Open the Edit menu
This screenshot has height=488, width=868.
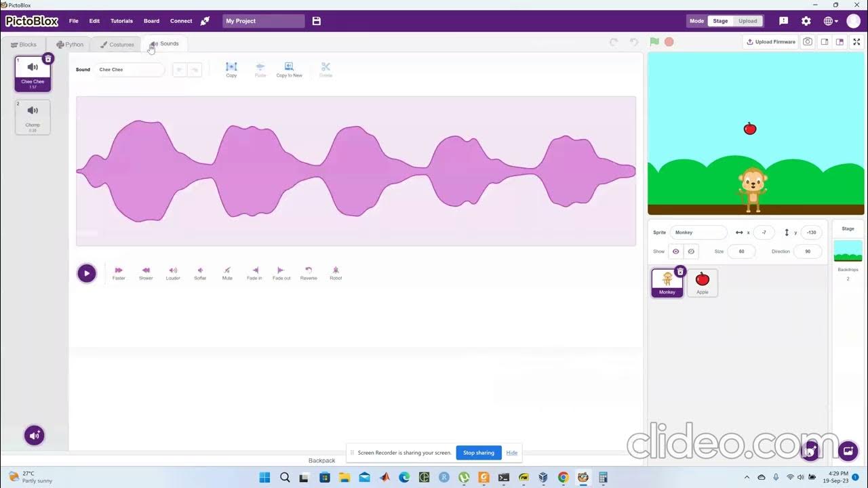(94, 21)
